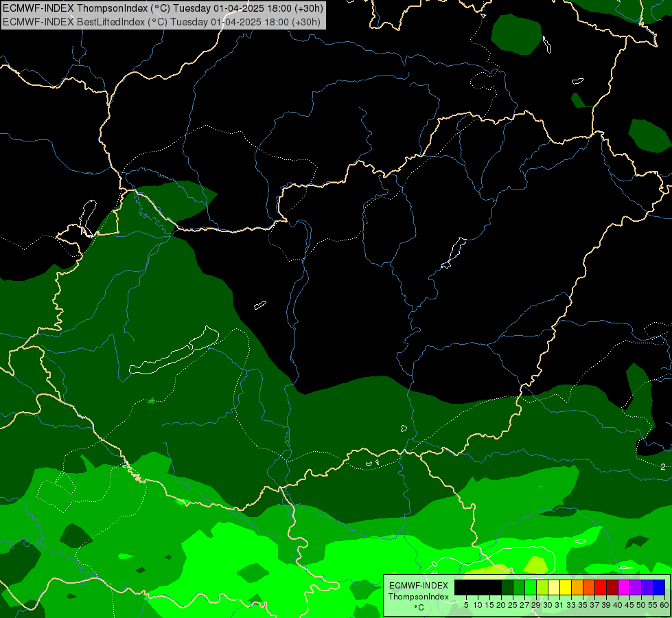
Task: Click the legend scale value 55
Action: coord(653,605)
